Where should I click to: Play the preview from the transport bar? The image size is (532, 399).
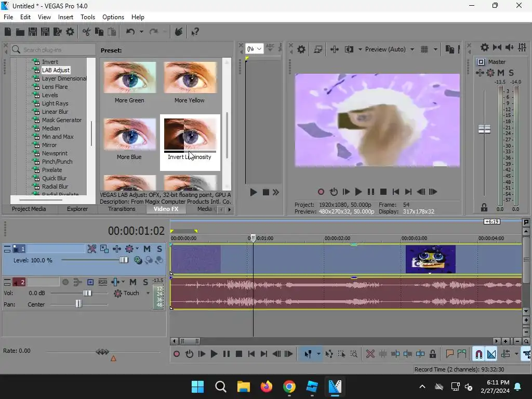point(358,192)
